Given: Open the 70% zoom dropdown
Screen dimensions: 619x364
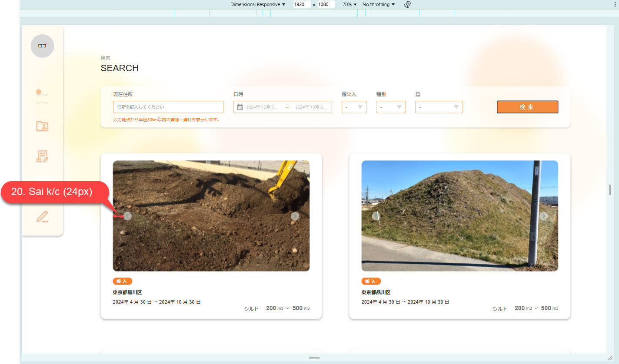Looking at the screenshot, I should 349,4.
